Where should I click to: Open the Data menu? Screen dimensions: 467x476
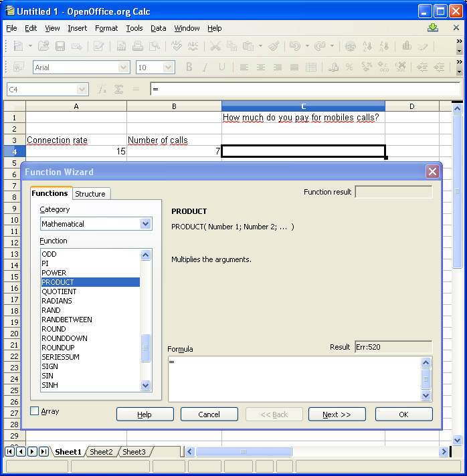158,28
